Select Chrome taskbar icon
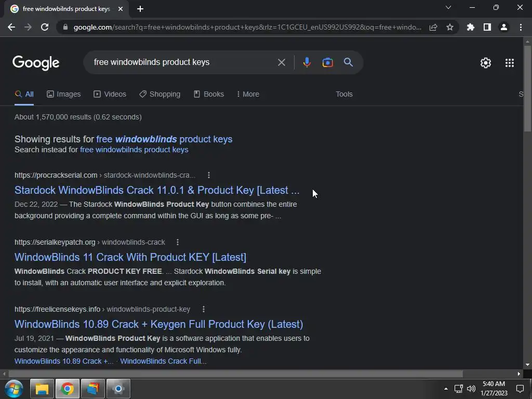Image resolution: width=532 pixels, height=399 pixels. click(x=68, y=389)
